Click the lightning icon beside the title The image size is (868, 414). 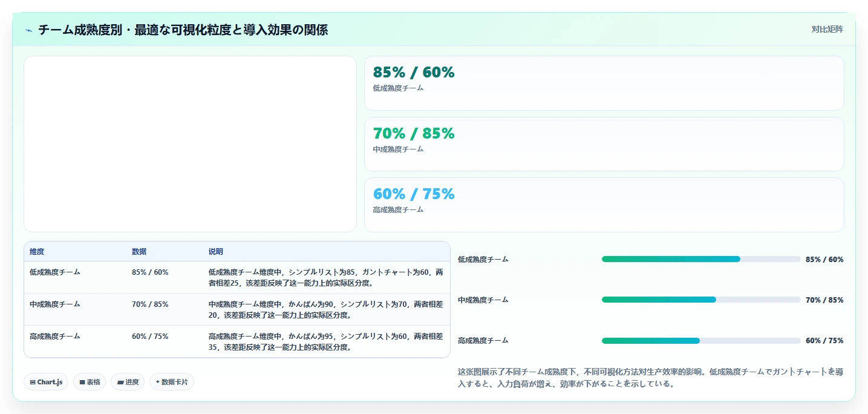click(x=29, y=30)
